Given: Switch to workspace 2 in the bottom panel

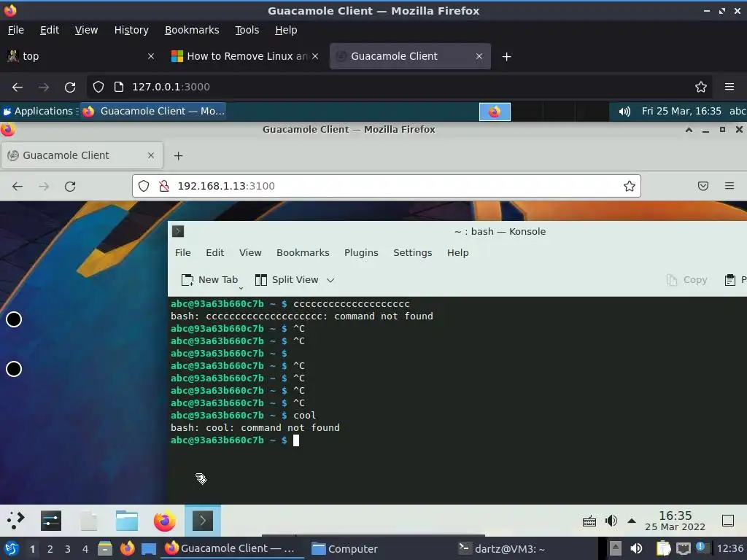Looking at the screenshot, I should pos(50,549).
